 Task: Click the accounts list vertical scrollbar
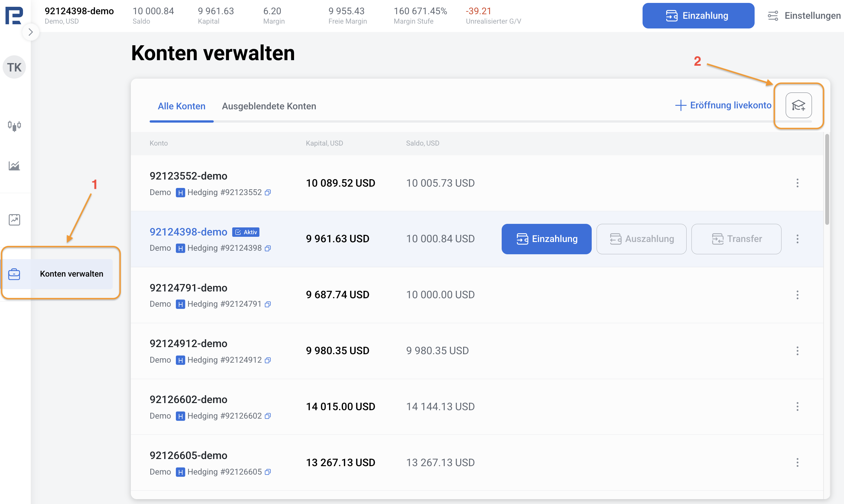click(827, 180)
